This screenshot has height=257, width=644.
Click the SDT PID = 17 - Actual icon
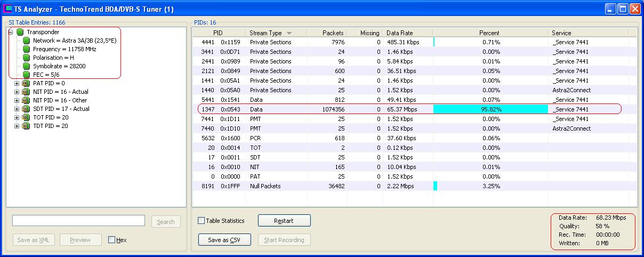(x=25, y=109)
